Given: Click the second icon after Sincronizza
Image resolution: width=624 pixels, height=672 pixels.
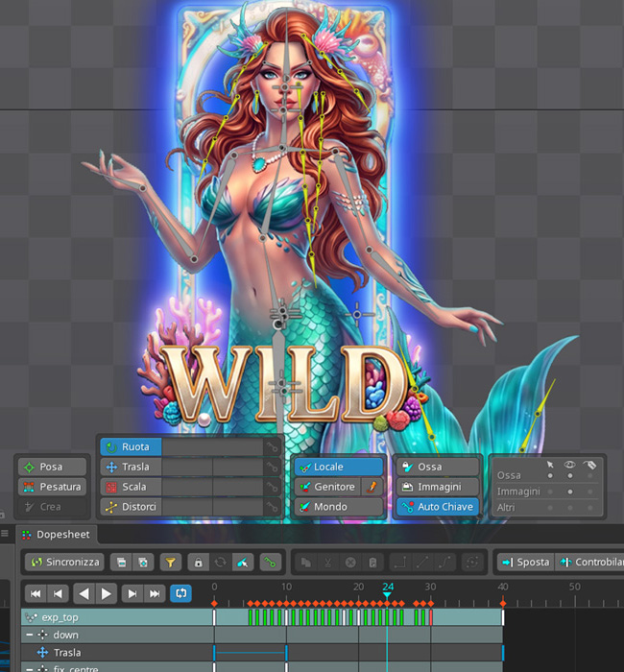Looking at the screenshot, I should (x=143, y=562).
